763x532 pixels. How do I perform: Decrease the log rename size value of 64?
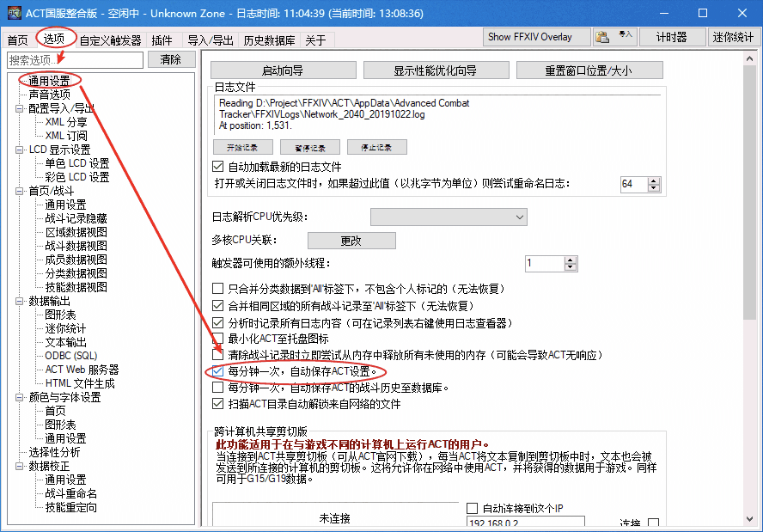coord(654,188)
